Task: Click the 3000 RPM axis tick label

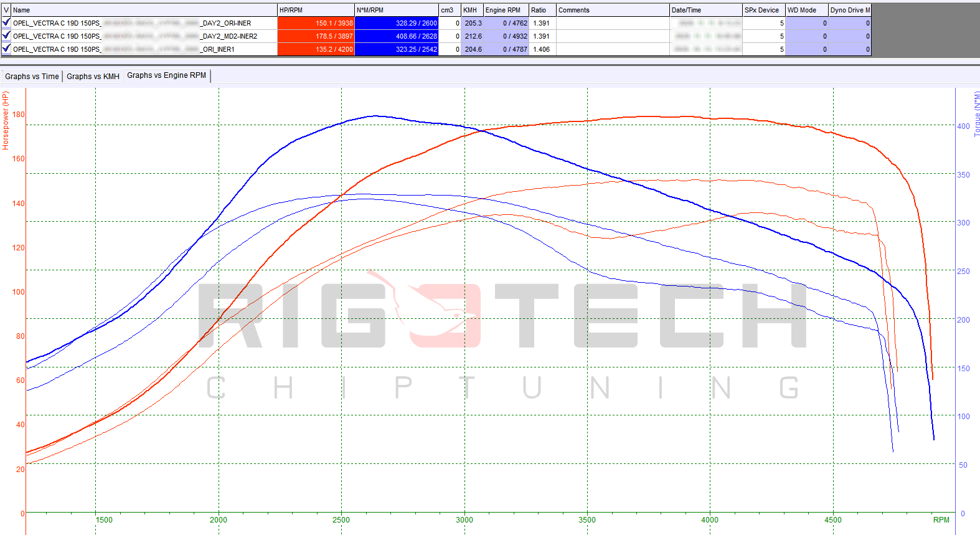Action: [464, 520]
